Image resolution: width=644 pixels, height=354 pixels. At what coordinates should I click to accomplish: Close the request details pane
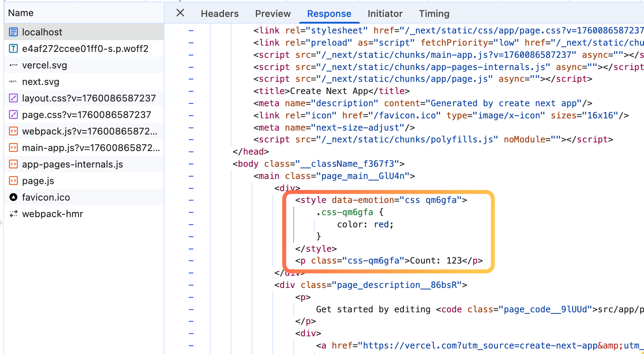pos(180,13)
